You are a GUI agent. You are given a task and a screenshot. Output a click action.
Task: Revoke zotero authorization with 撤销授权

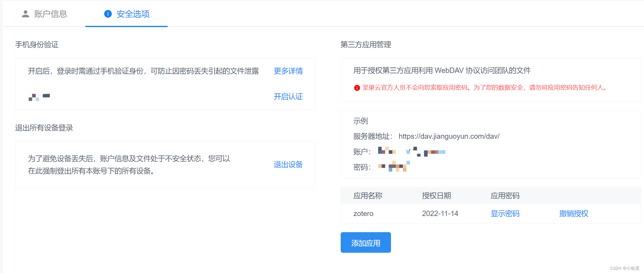[574, 214]
